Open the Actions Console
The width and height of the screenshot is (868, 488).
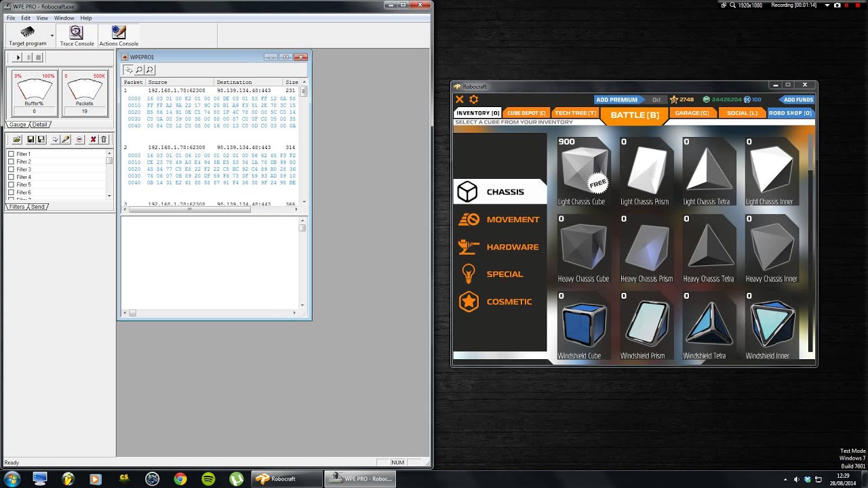tap(119, 36)
